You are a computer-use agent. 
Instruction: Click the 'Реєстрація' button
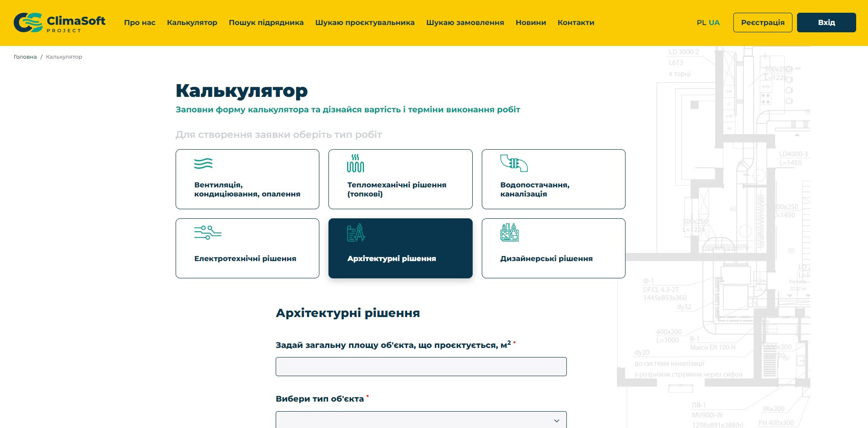762,23
